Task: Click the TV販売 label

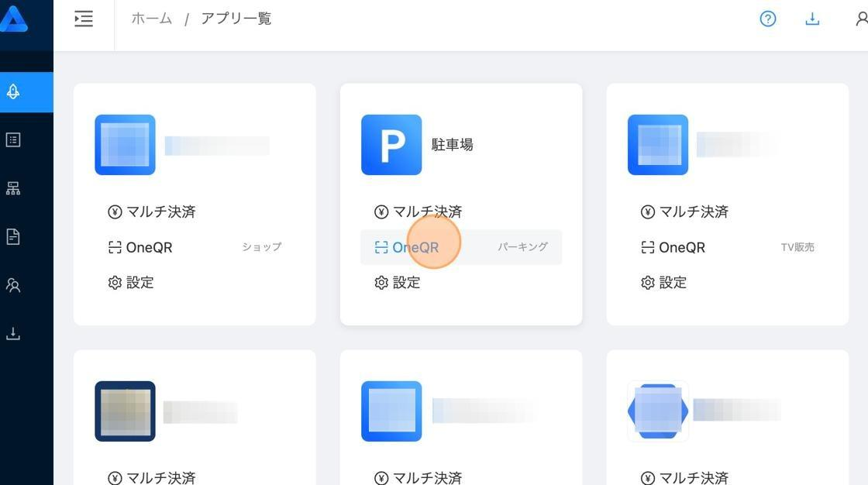Action: point(797,247)
